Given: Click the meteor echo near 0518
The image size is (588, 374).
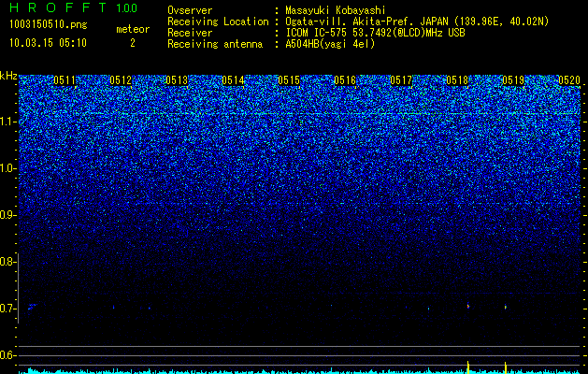Looking at the screenshot, I should (468, 306).
